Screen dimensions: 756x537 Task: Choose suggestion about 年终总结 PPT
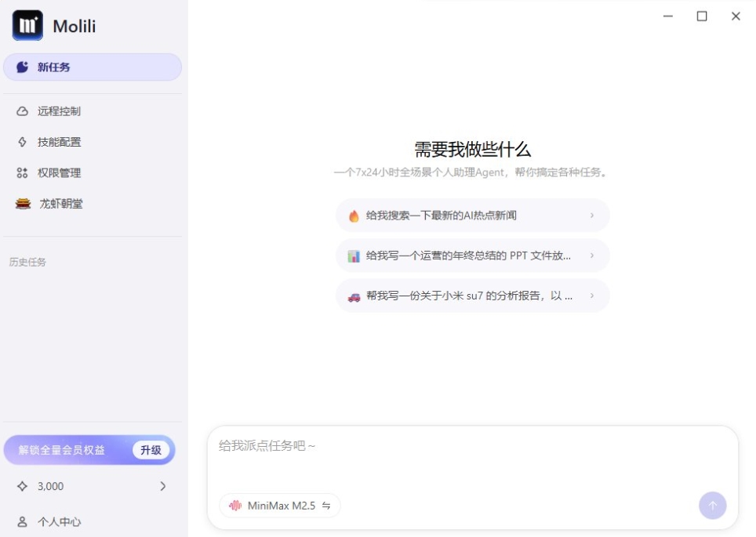click(472, 256)
